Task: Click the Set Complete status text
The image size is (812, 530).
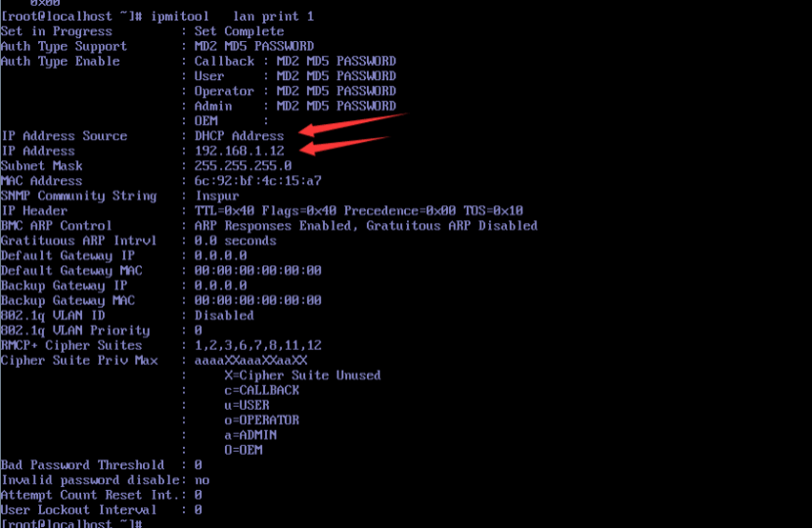Action: click(240, 31)
